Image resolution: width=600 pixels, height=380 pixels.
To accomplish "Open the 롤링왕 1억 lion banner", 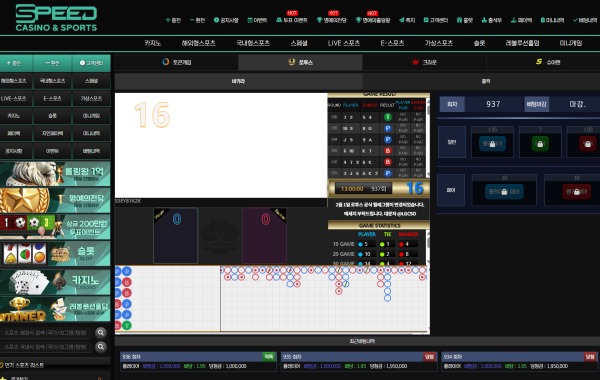I will (x=55, y=174).
